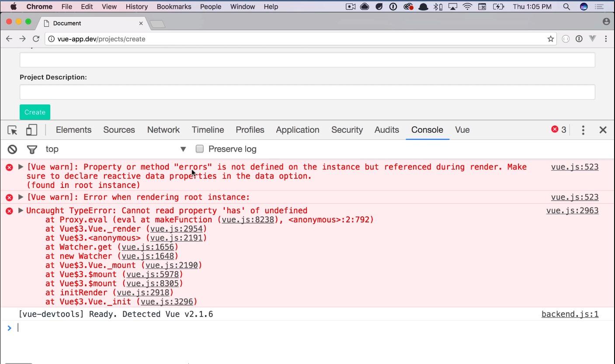Open the Application tab
Screen dimensions: 615x364
[x=298, y=130]
